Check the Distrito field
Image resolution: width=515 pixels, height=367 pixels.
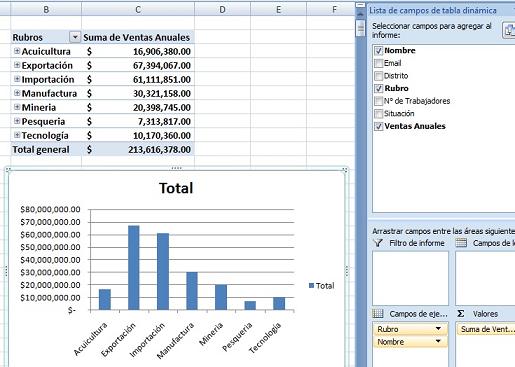(378, 76)
